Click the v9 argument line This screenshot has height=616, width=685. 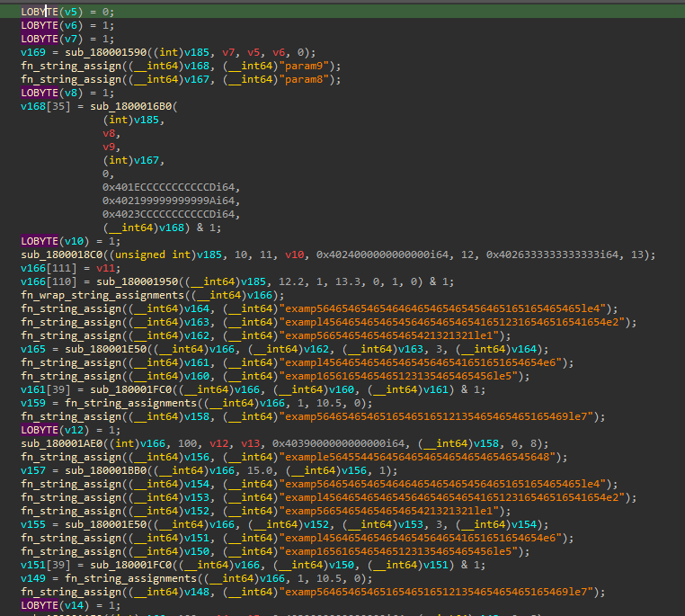[x=109, y=147]
